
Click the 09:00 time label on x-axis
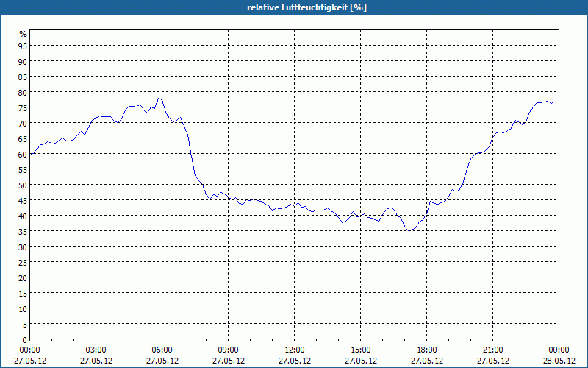point(229,350)
